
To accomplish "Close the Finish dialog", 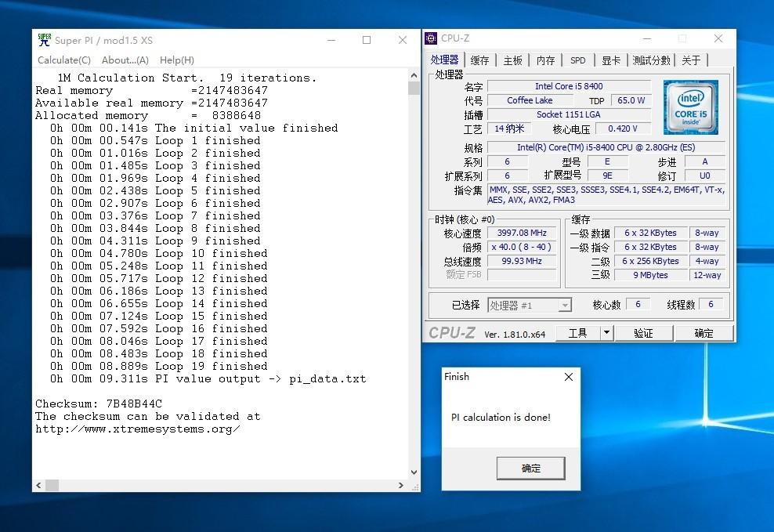I will [x=569, y=377].
